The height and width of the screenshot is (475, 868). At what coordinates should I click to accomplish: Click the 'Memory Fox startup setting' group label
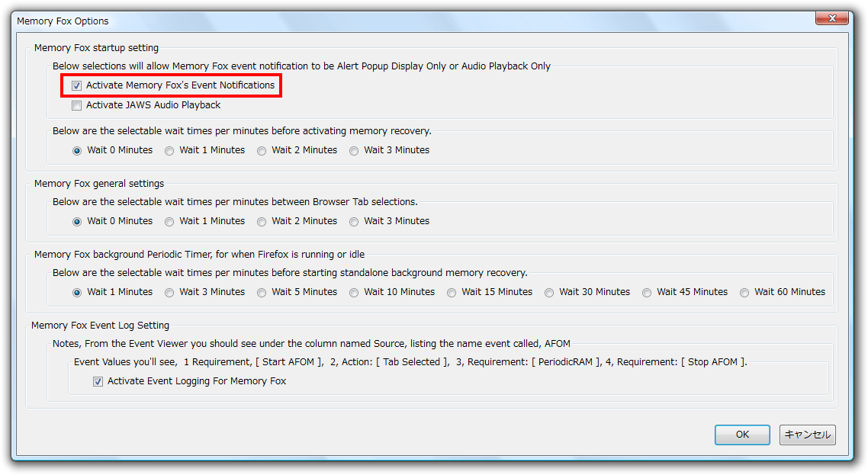point(96,47)
